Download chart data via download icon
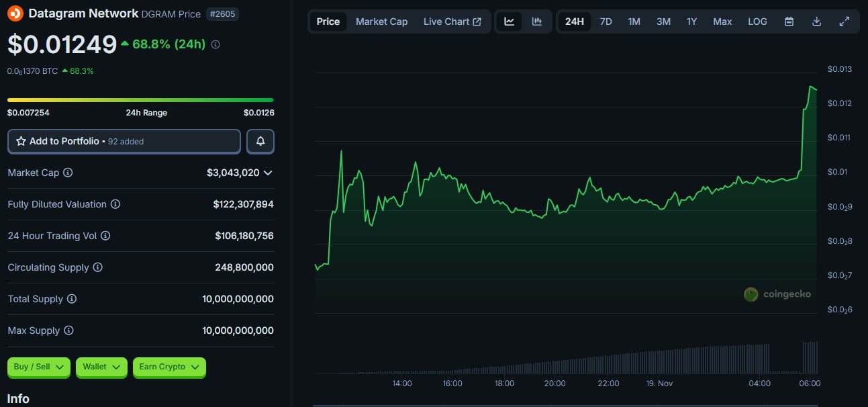This screenshot has height=407, width=868. (x=817, y=21)
